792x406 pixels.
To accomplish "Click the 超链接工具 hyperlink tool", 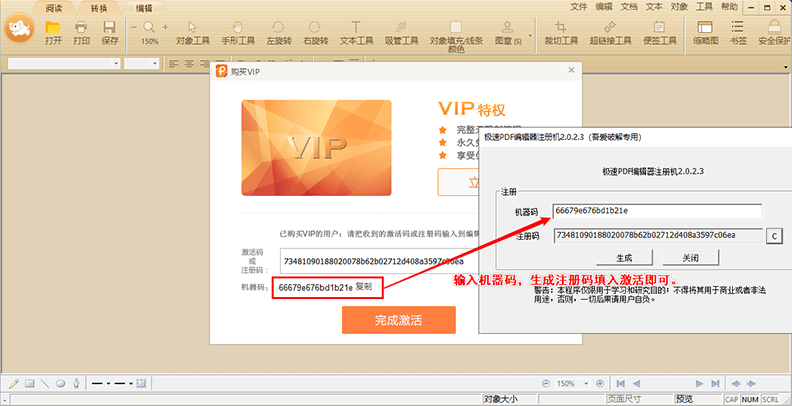I will click(x=609, y=32).
